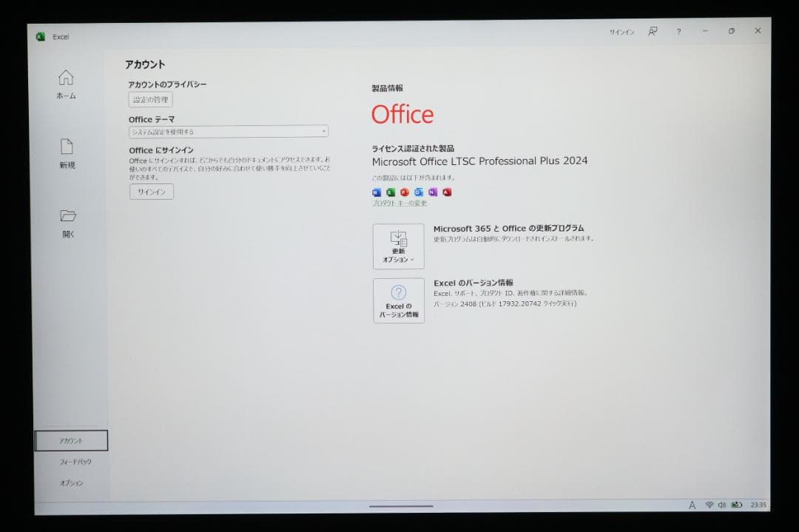Click the ライセンス認証された製品 label

click(413, 148)
